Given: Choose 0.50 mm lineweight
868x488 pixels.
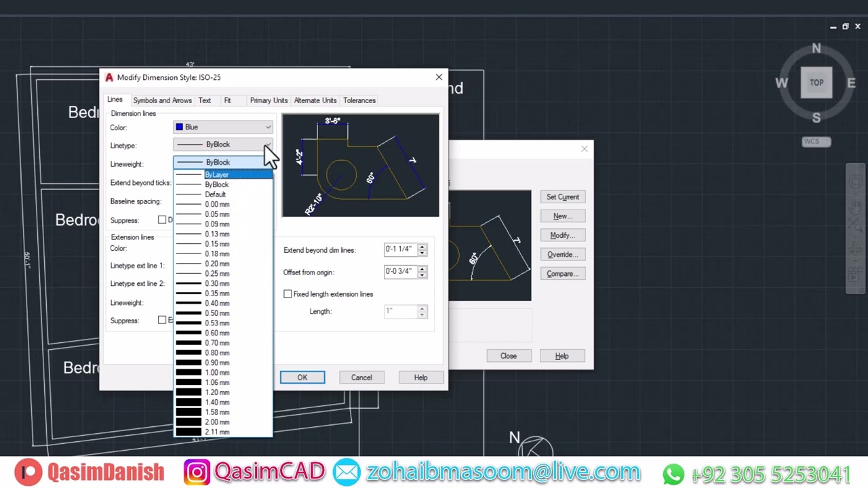Looking at the screenshot, I should (223, 313).
